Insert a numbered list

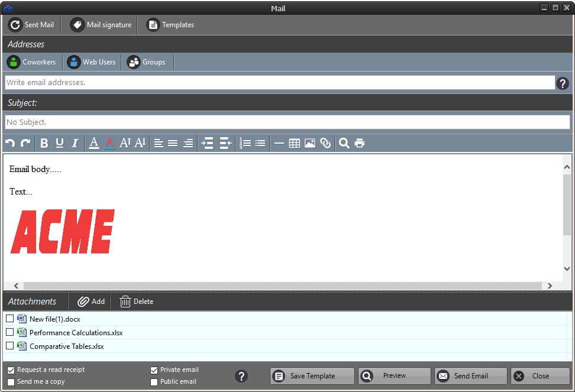[x=245, y=143]
